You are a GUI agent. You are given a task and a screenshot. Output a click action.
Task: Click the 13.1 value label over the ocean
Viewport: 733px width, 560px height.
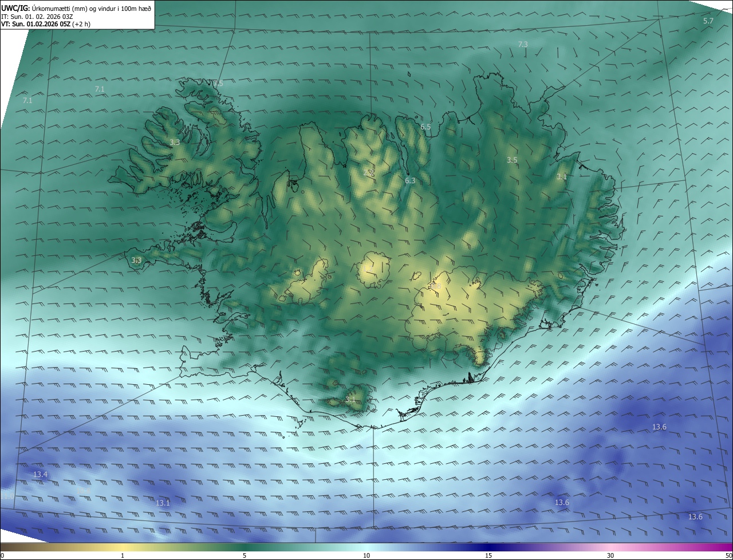tap(163, 503)
